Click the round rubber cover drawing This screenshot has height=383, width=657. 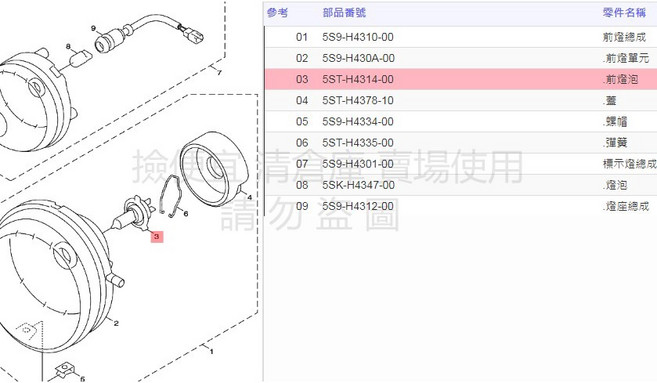pos(214,169)
